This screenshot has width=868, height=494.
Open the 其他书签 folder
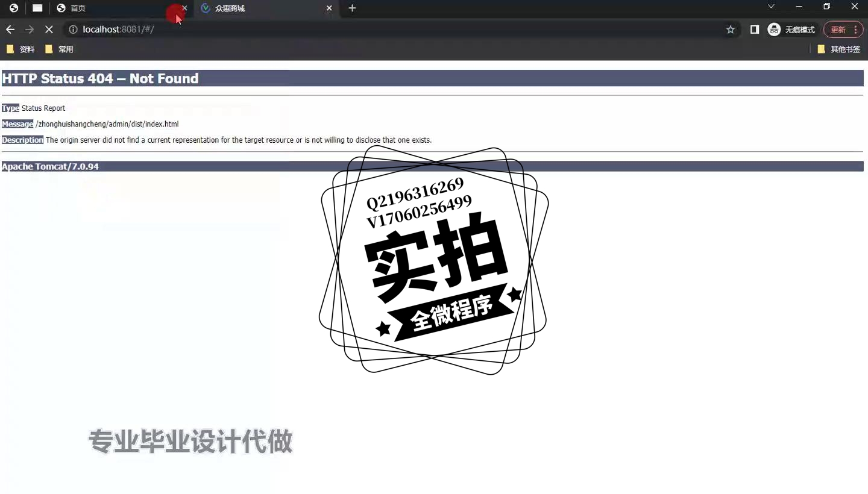coord(839,49)
